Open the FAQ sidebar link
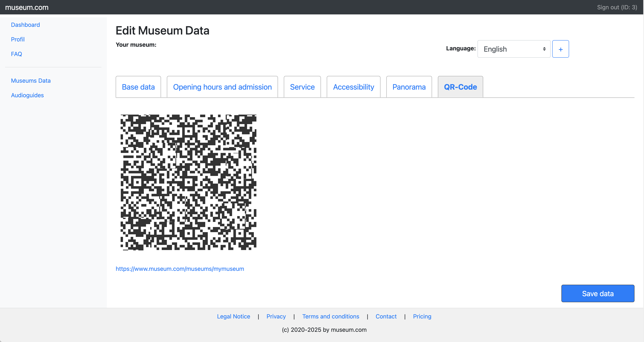This screenshot has width=644, height=342. tap(16, 54)
